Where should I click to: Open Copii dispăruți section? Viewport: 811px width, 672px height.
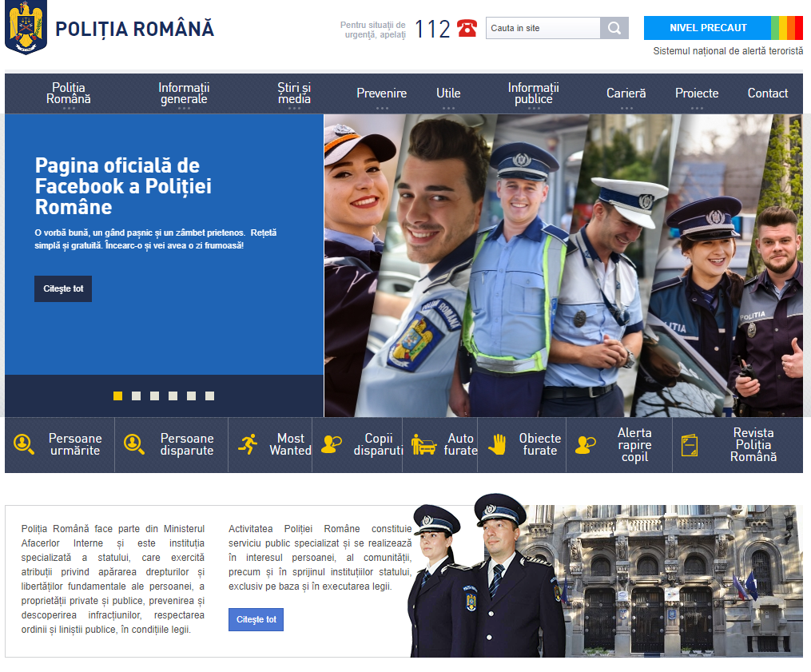378,444
